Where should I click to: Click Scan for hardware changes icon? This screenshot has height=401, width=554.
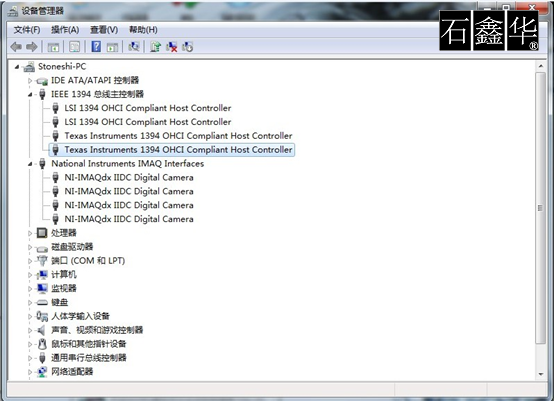134,47
